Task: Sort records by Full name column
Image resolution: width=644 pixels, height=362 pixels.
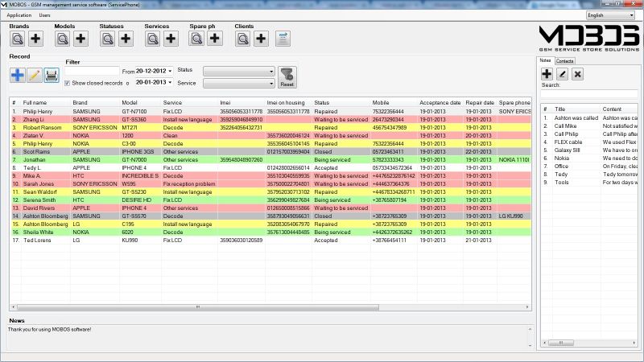Action: click(35, 103)
